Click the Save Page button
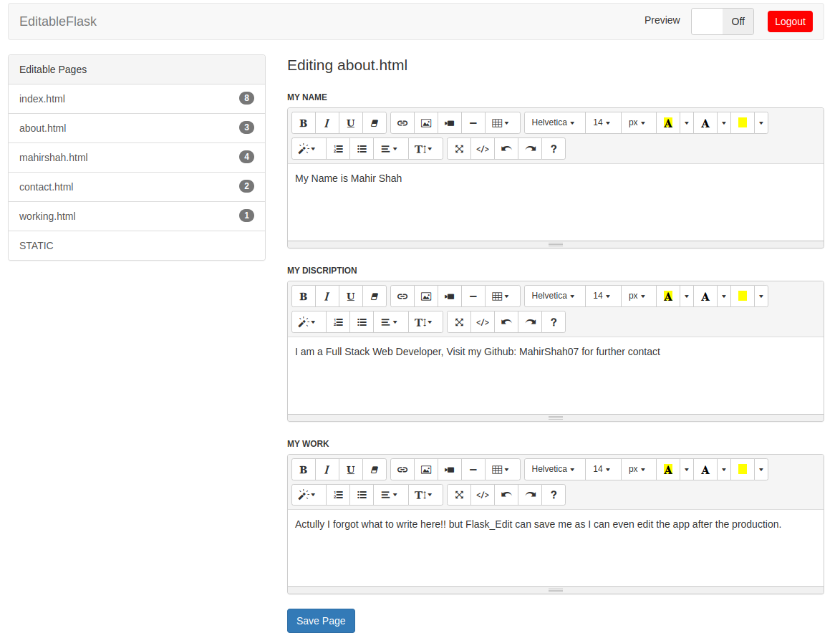 click(321, 621)
